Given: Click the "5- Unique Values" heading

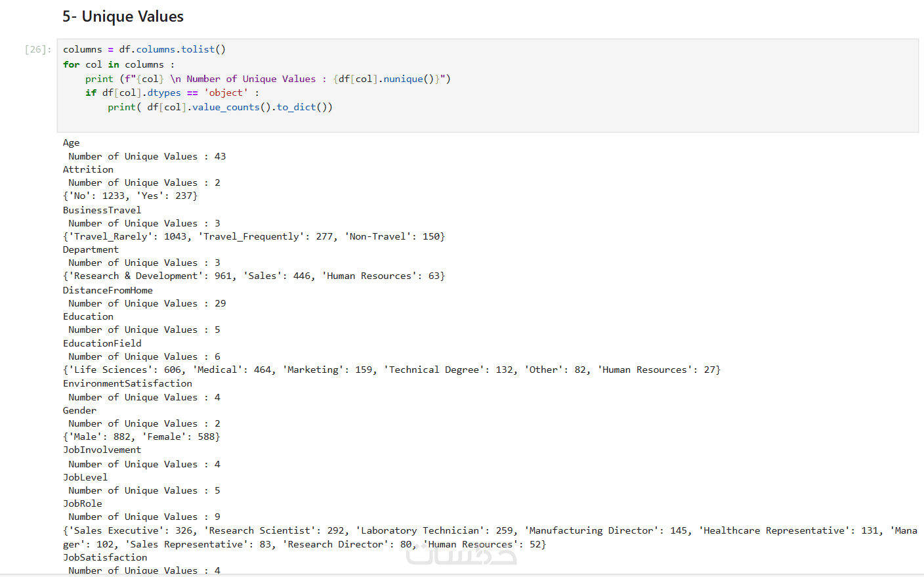Looking at the screenshot, I should (x=123, y=16).
